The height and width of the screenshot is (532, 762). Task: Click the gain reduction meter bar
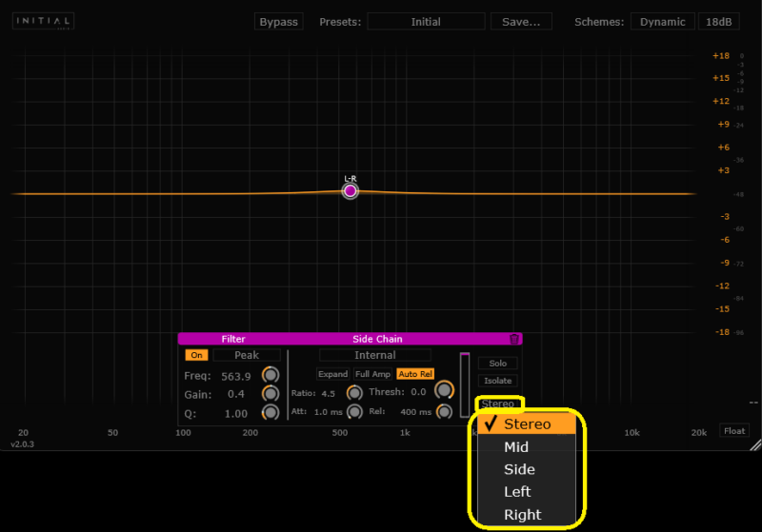(x=465, y=384)
